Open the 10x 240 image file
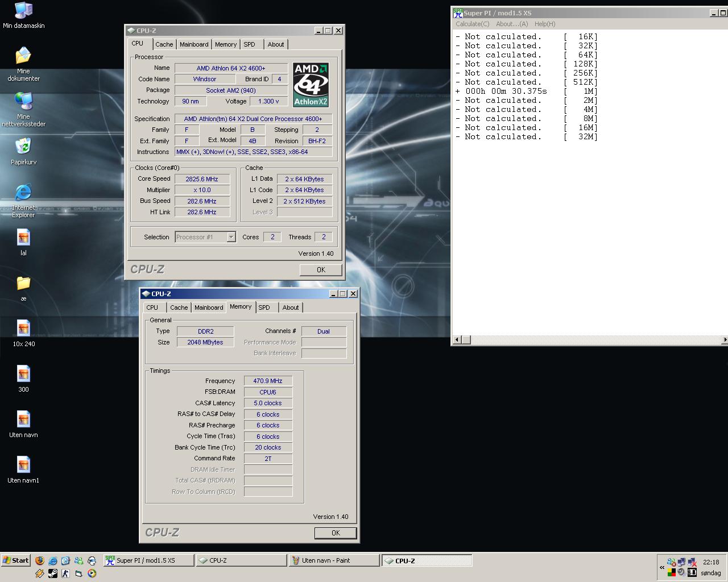 (x=23, y=333)
